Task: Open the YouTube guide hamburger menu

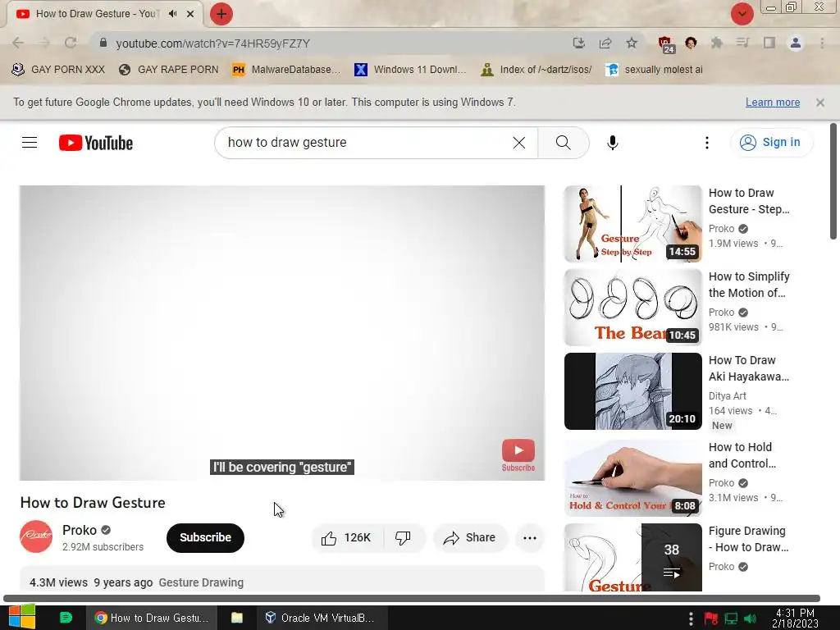Action: tap(30, 143)
